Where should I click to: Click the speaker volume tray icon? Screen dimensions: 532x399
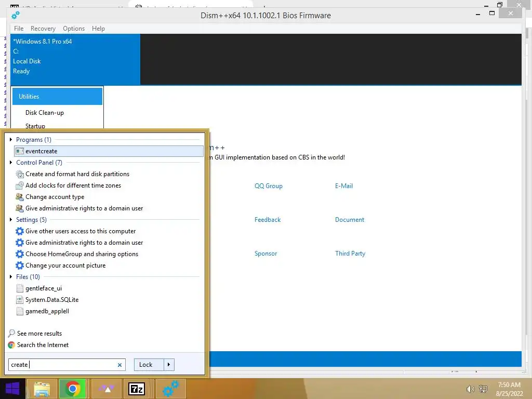(470, 389)
